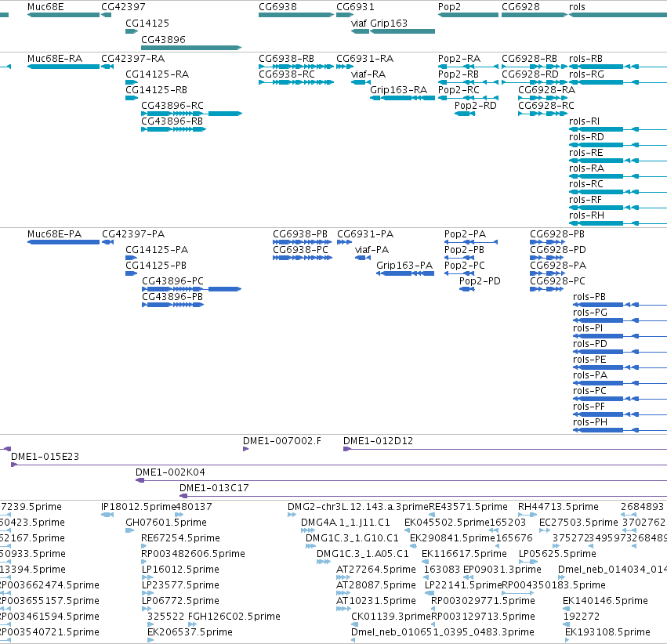Select EST 192272
Image resolution: width=667 pixels, height=644 pixels.
tap(581, 617)
